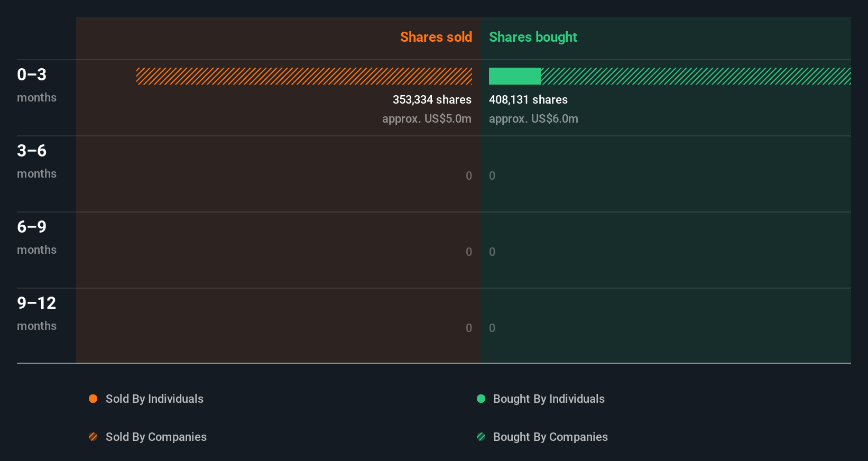The width and height of the screenshot is (868, 461).
Task: Select the Sold By Individuals legend label
Action: click(x=154, y=399)
